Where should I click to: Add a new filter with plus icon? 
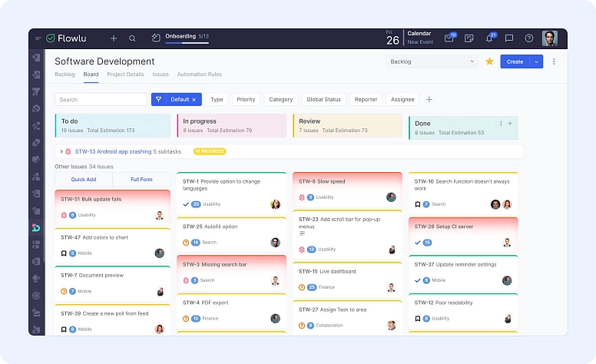click(x=429, y=99)
